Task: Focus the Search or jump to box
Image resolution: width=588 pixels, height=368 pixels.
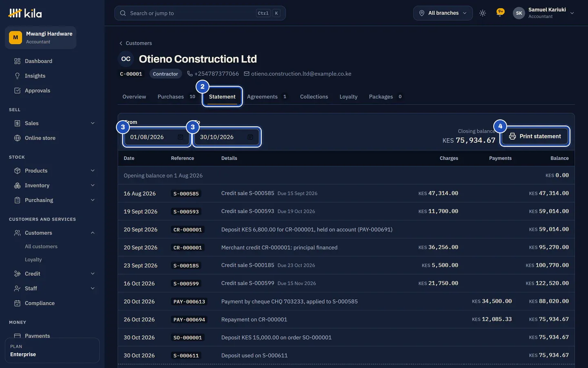Action: (x=200, y=13)
